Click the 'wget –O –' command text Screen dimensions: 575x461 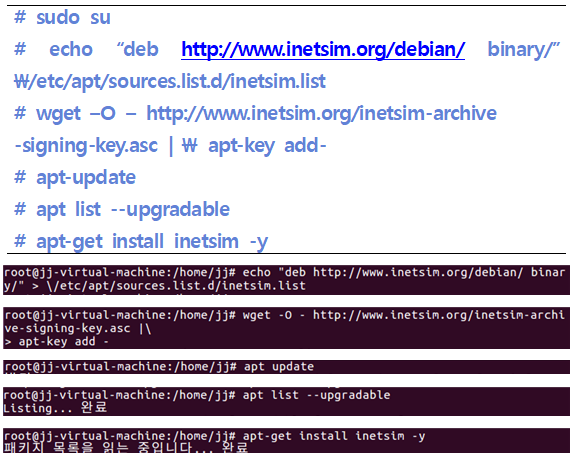[86, 114]
